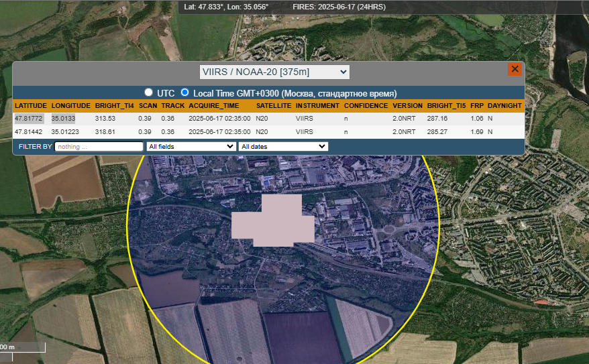Sort by the CONFIDENCE column header
Image resolution: width=589 pixels, height=364 pixels.
pos(366,106)
